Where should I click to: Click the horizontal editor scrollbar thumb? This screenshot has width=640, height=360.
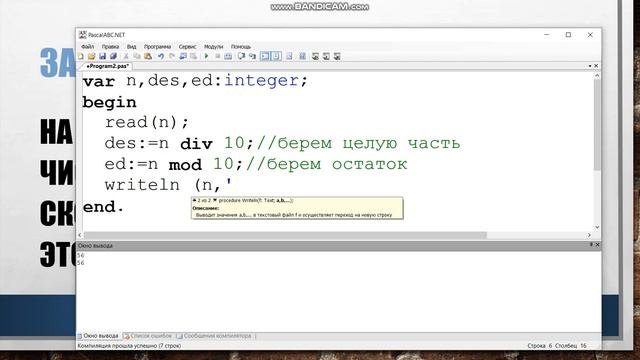tap(285, 235)
